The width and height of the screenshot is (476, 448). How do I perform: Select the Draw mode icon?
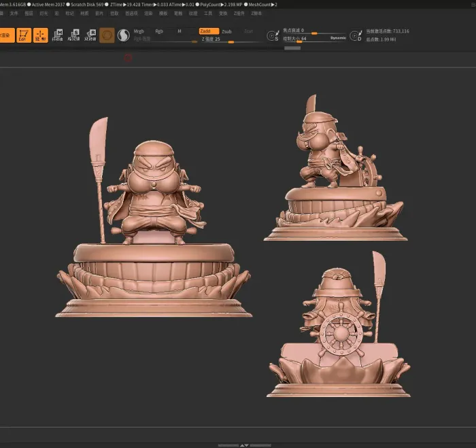click(41, 35)
